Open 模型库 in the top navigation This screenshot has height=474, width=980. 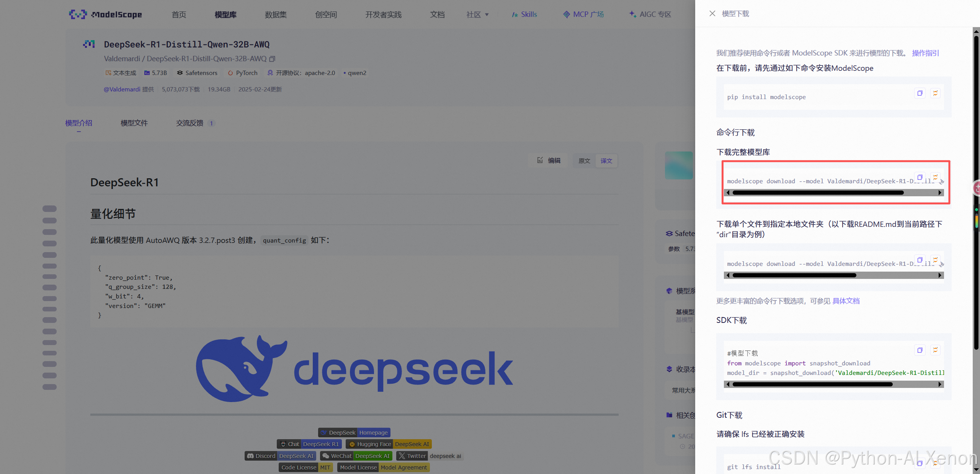[225, 15]
